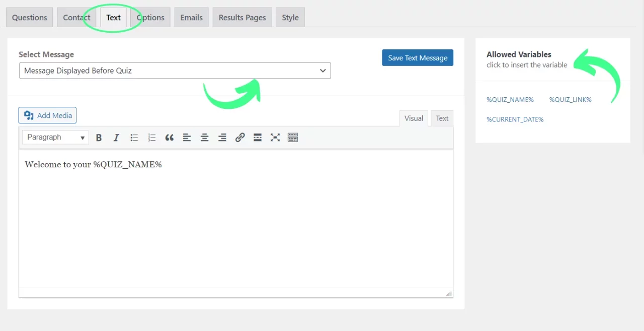Insert the %QUIZ_LINK% variable
This screenshot has height=331, width=644.
pos(570,100)
